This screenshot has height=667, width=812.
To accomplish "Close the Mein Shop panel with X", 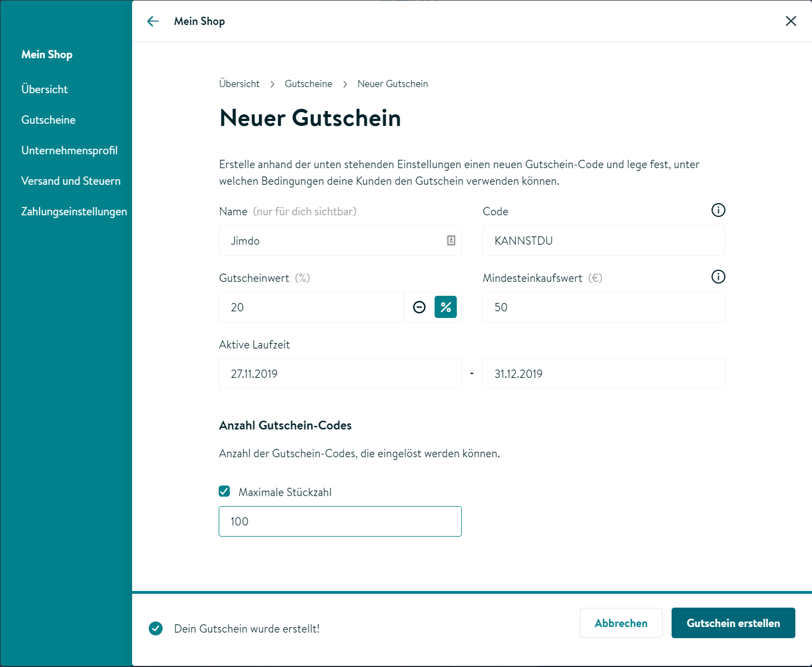I will click(791, 21).
